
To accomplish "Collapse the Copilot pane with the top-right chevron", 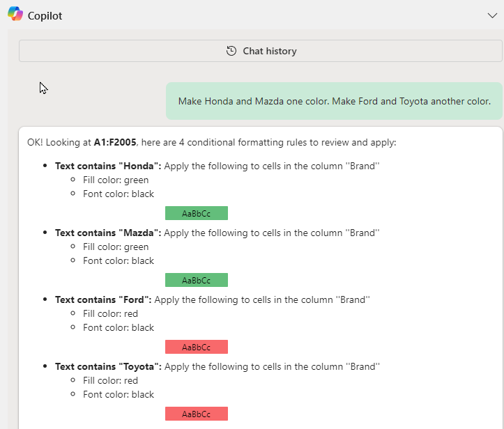I will (x=492, y=15).
